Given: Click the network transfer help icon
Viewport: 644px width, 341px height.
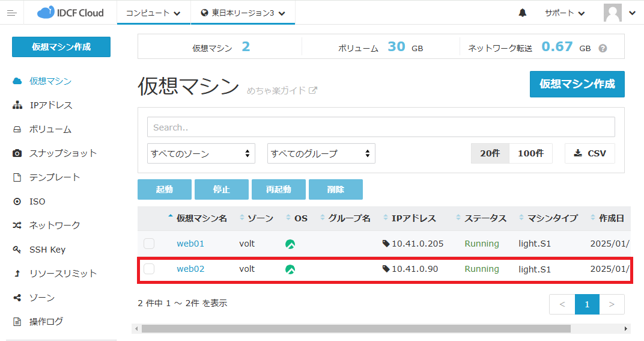Looking at the screenshot, I should tap(603, 49).
